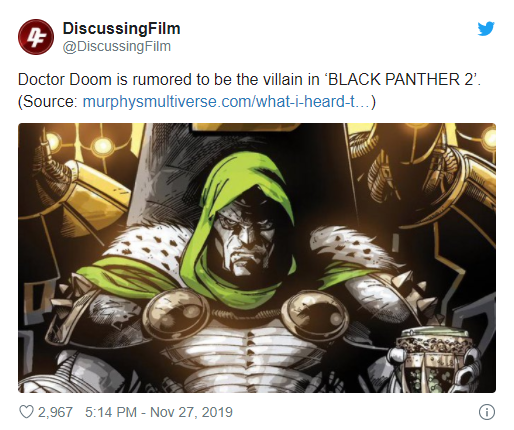Click the 2,967 likes count
The image size is (514, 430).
[x=55, y=412]
